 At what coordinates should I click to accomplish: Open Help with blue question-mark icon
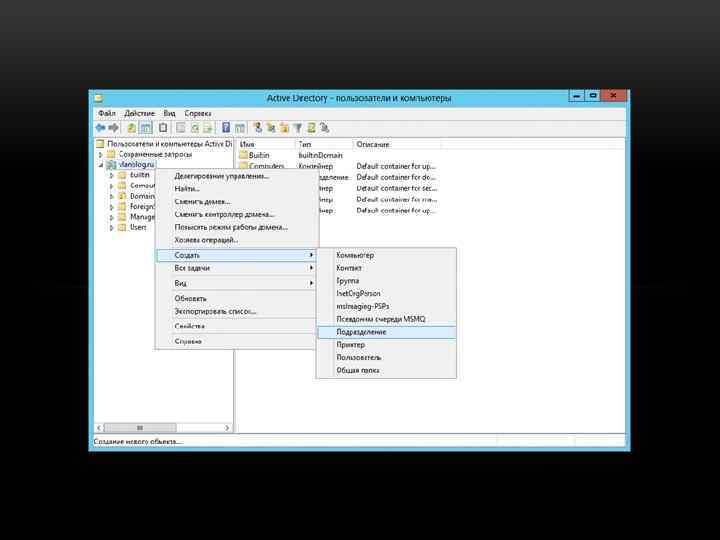click(x=226, y=128)
